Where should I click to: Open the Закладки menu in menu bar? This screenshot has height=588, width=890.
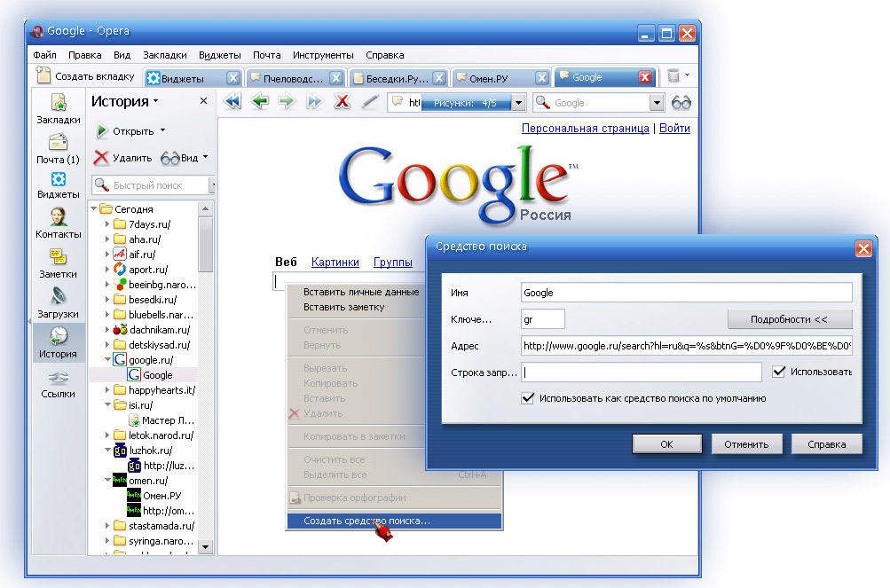pyautogui.click(x=165, y=55)
